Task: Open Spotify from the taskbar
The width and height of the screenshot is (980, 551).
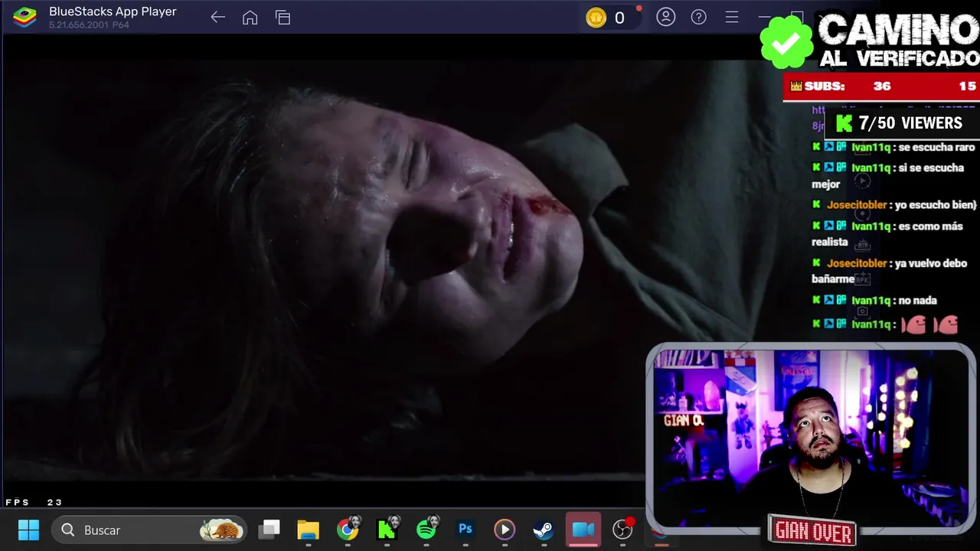Action: pos(426,530)
